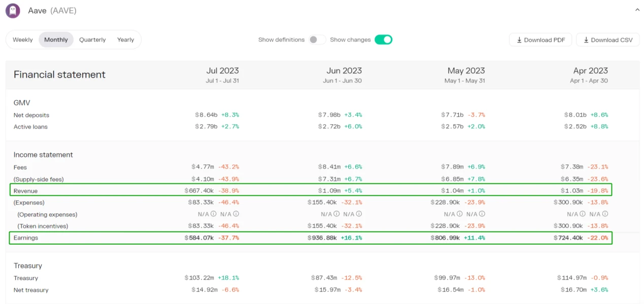The height and width of the screenshot is (304, 644).
Task: Click the Aave ghost logo icon
Action: 13,11
